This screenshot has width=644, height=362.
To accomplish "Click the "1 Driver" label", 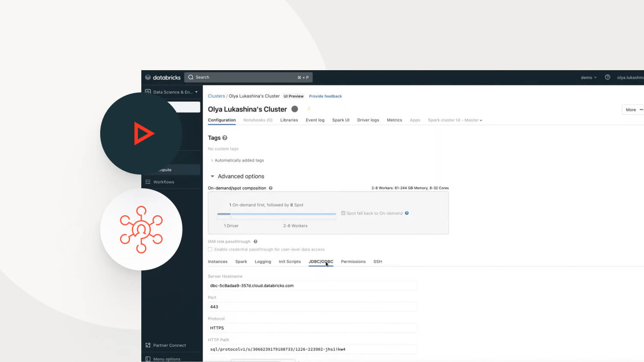I will 231,226.
